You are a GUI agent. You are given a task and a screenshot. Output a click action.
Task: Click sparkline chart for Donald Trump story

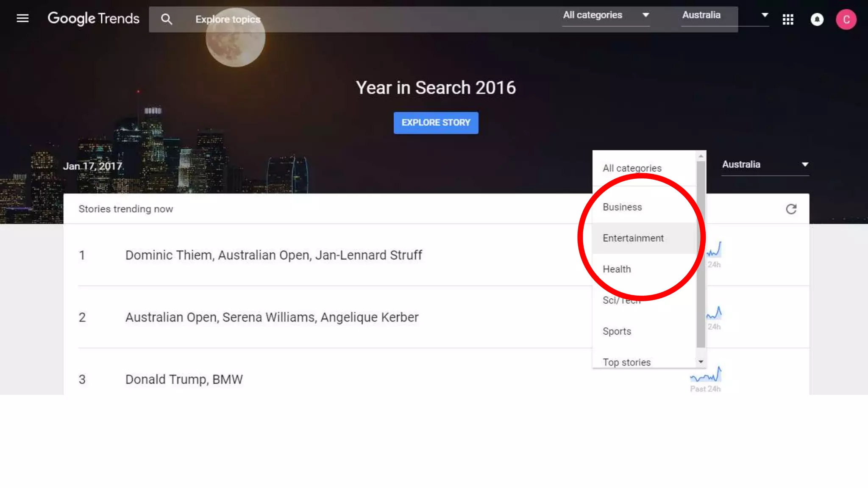[707, 375]
